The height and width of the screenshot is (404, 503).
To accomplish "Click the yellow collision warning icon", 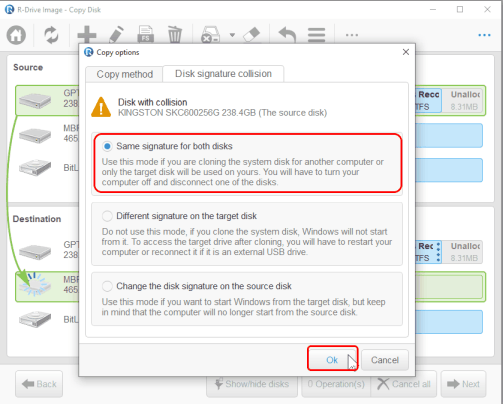I will tap(101, 107).
